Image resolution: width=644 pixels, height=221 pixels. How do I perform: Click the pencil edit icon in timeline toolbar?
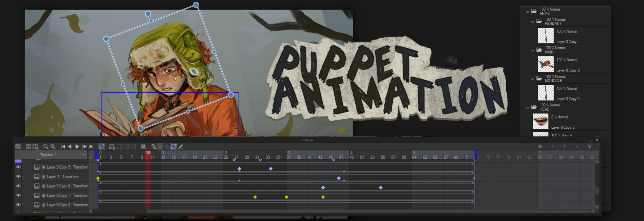(x=181, y=146)
